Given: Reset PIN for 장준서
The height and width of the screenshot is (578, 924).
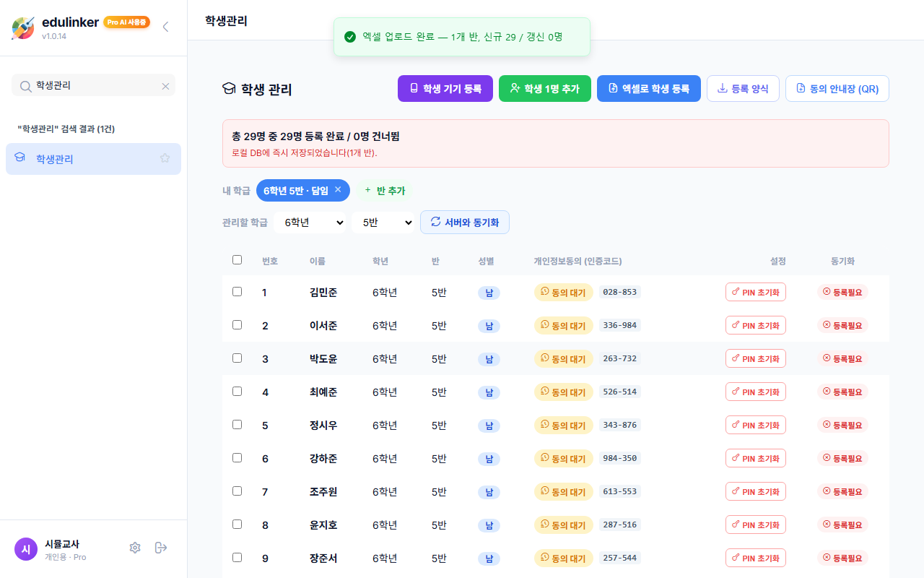Looking at the screenshot, I should pos(756,558).
